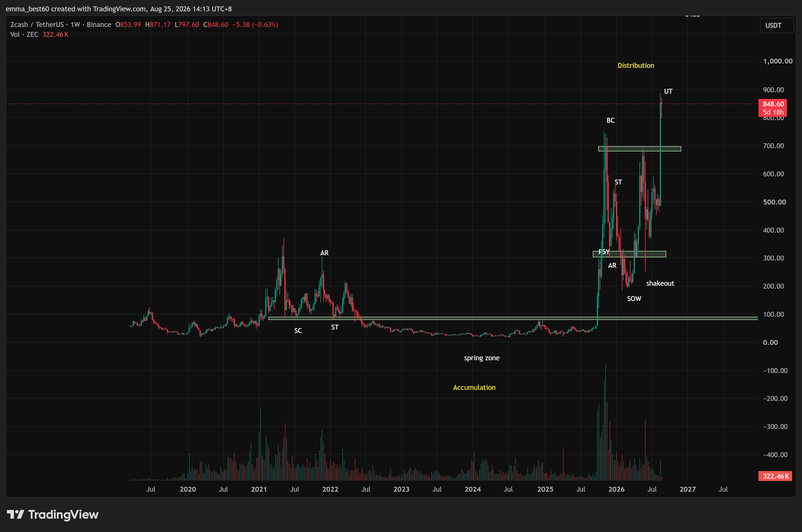Click the 2024 label on the time axis
The image size is (802, 532).
point(473,489)
